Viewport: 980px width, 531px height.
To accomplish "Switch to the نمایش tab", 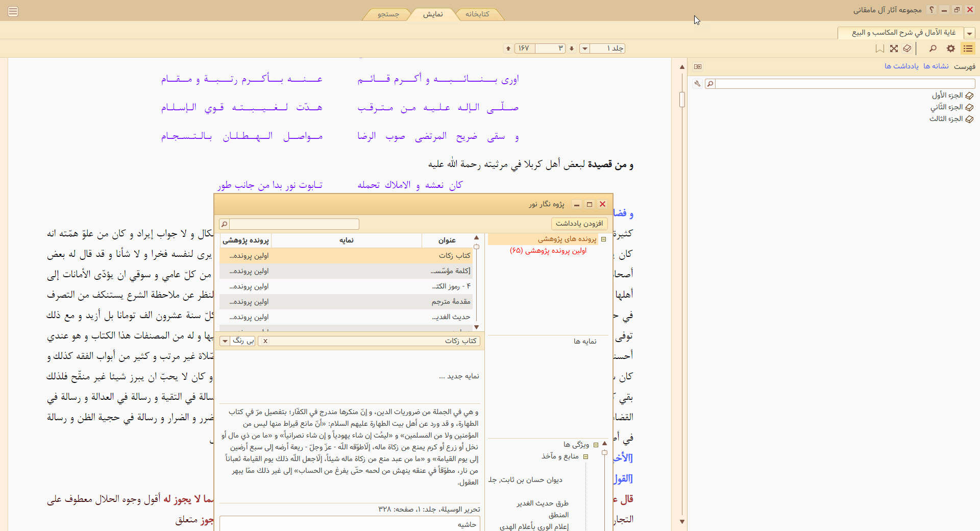I will [433, 14].
